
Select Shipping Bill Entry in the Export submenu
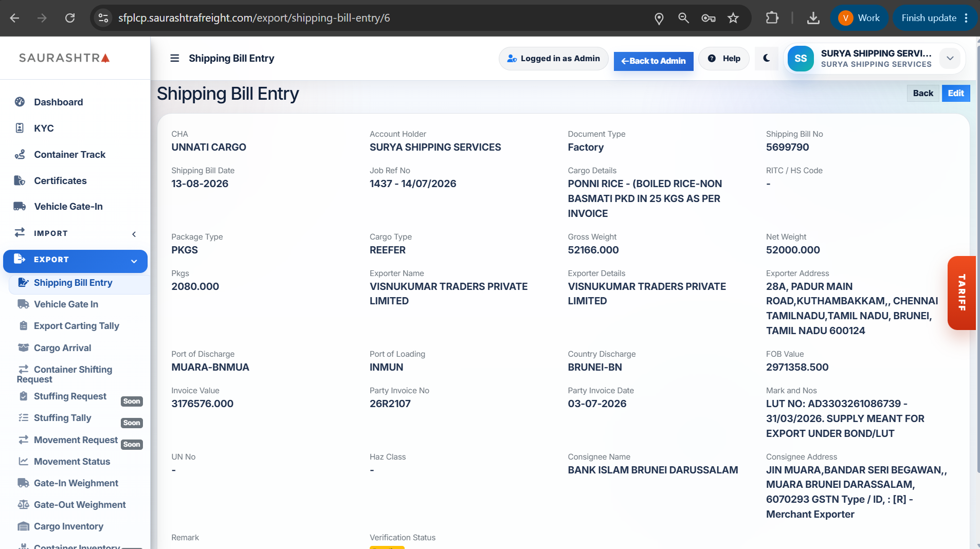[x=72, y=283]
